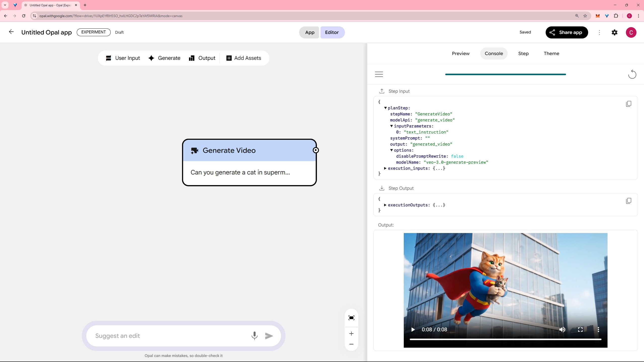644x362 pixels.
Task: Add an Output step
Action: 202,58
